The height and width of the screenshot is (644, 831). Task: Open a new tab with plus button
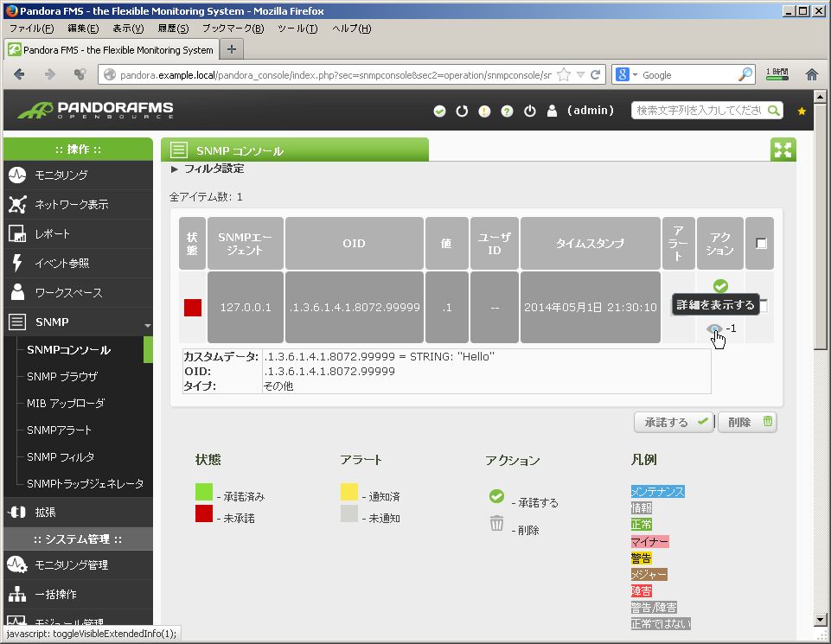[232, 49]
